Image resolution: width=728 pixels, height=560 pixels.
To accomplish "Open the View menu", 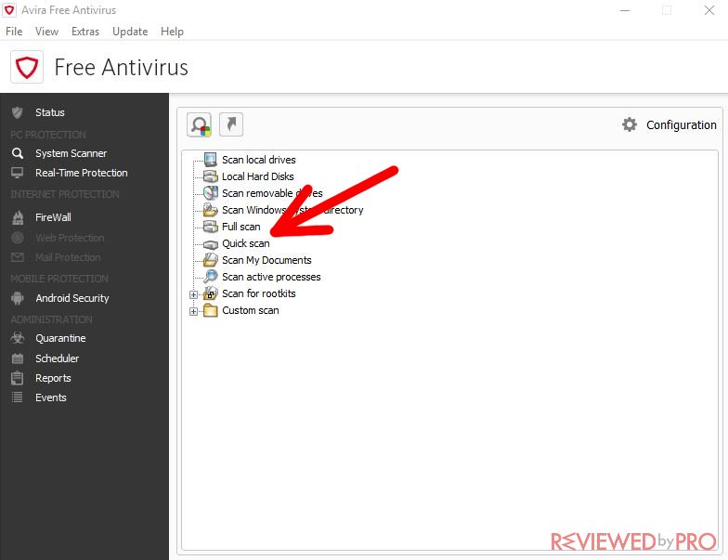I will coord(46,32).
